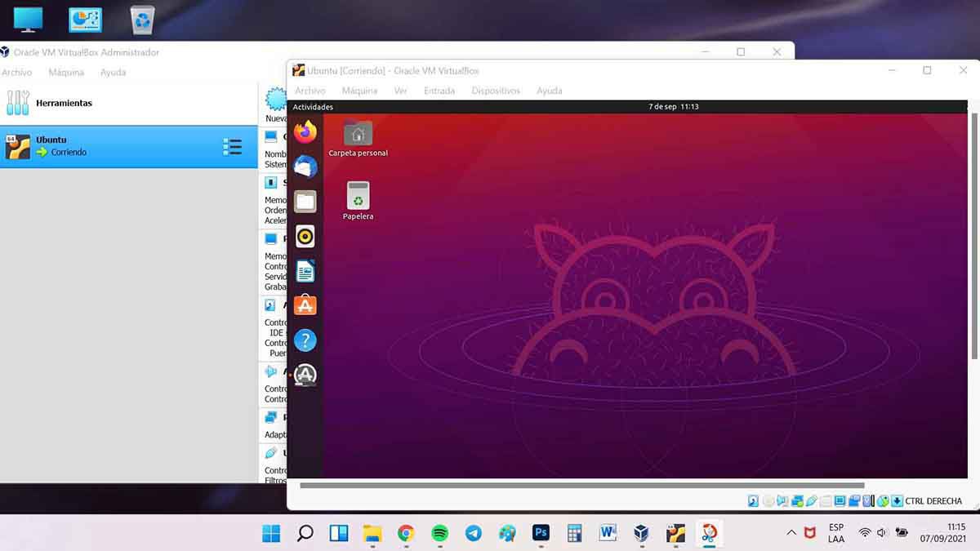The width and height of the screenshot is (980, 551).
Task: Click the Actividades button
Action: (x=313, y=107)
